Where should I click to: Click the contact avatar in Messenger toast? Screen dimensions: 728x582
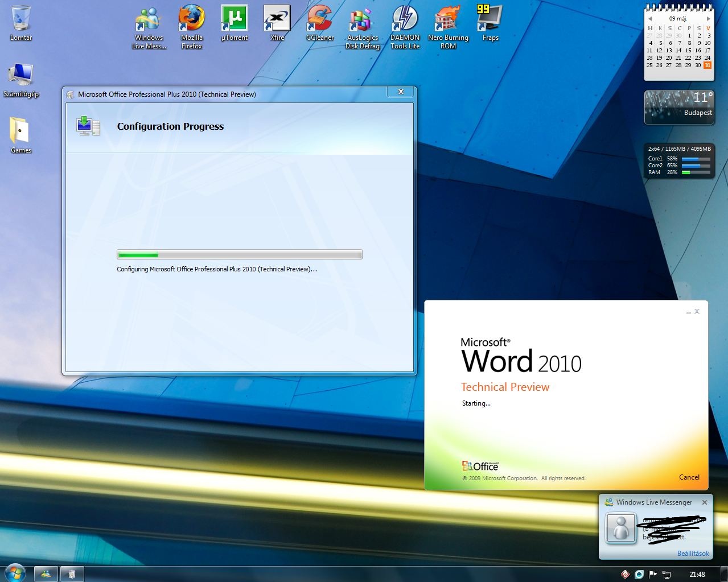pos(621,528)
